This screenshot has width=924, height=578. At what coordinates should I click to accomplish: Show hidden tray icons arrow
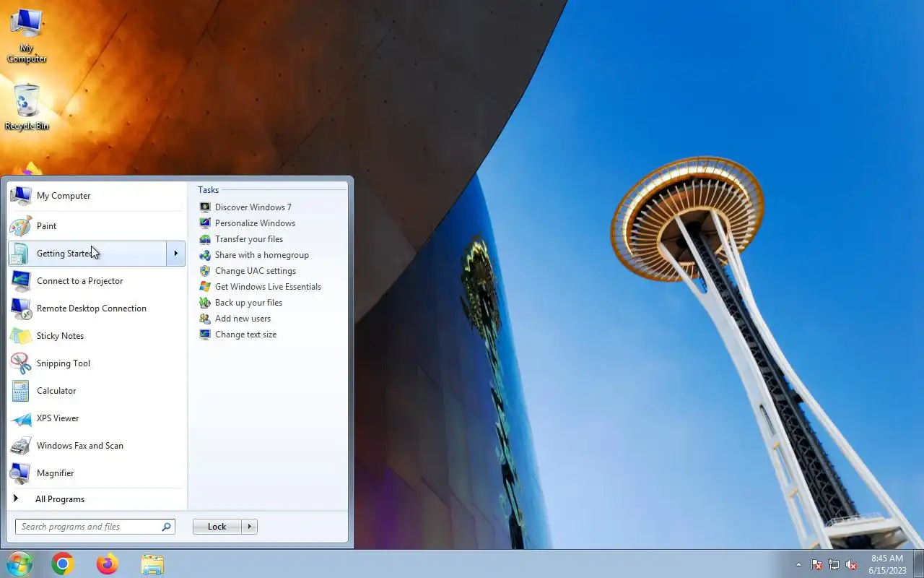click(x=798, y=564)
